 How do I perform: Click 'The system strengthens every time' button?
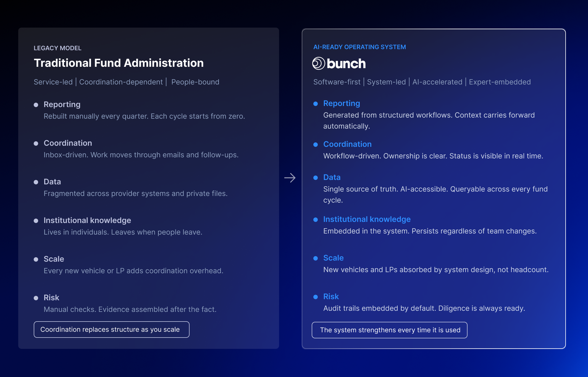tap(389, 330)
